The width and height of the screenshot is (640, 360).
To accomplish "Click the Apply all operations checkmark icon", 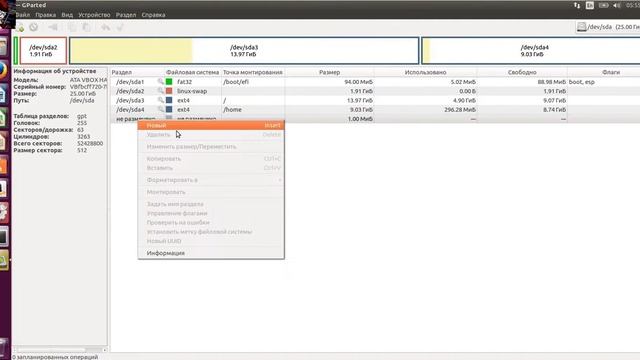I will click(120, 27).
